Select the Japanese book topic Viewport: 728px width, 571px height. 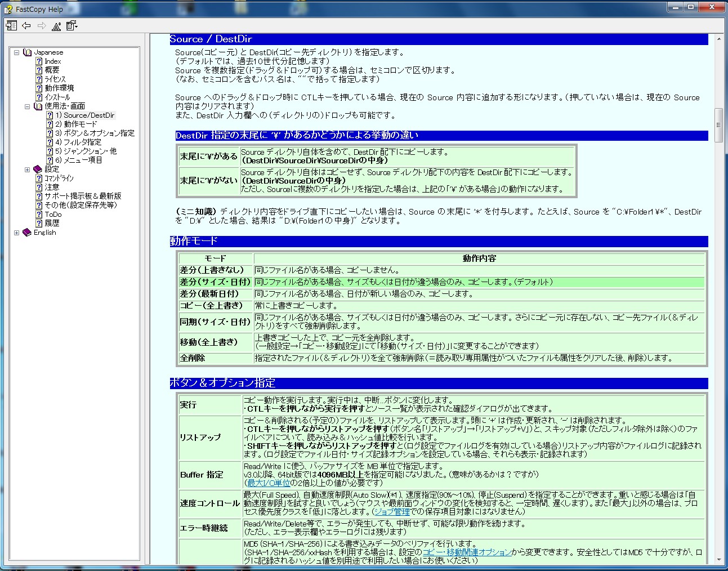pos(48,52)
